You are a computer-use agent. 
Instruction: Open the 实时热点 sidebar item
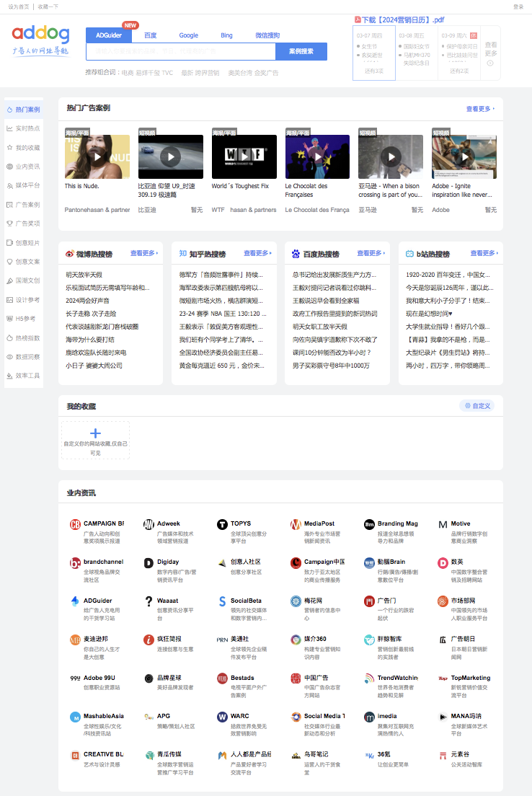pos(23,128)
